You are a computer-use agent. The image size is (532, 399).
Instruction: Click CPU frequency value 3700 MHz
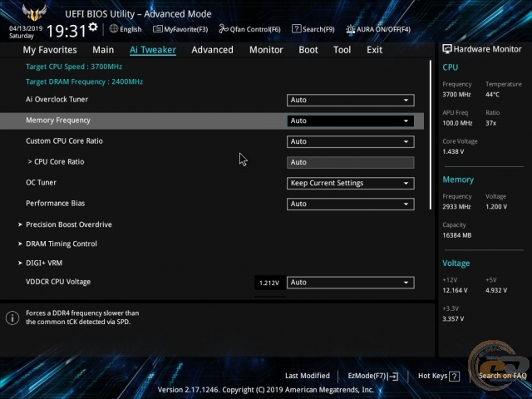(x=456, y=95)
